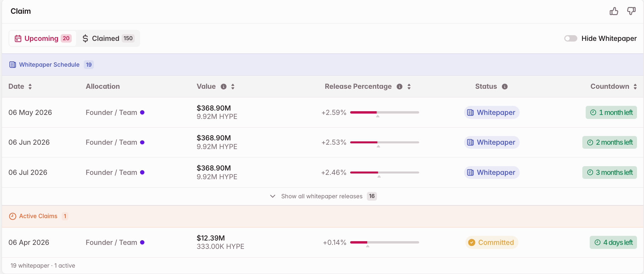Click the Active Claims clock icon
The width and height of the screenshot is (644, 274).
coord(13,216)
